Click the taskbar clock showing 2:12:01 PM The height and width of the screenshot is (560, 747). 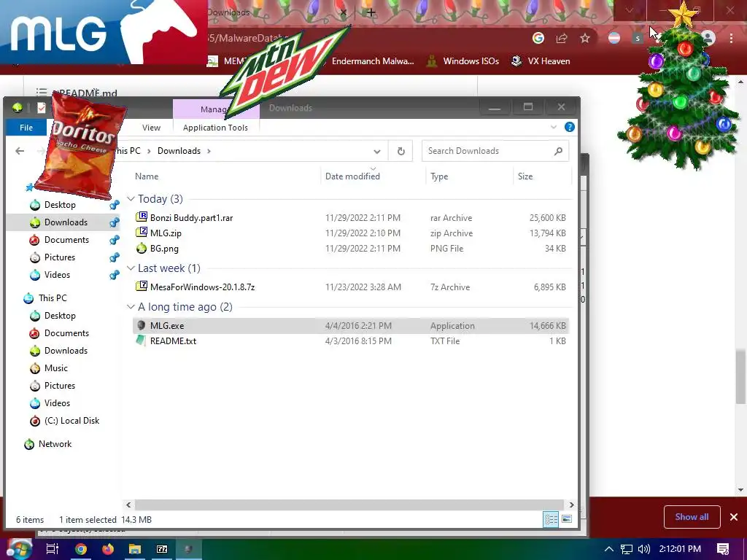pos(680,549)
